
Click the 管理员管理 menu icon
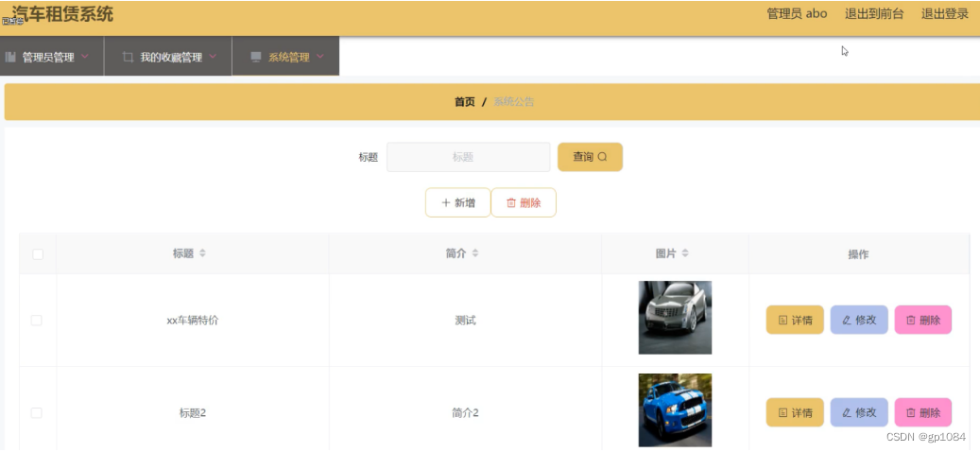[10, 58]
